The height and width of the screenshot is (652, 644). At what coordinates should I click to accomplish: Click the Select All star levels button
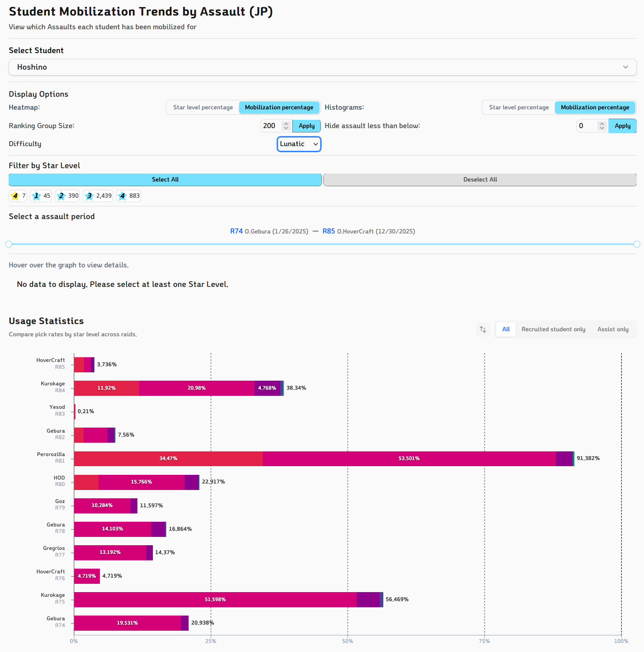pos(165,180)
